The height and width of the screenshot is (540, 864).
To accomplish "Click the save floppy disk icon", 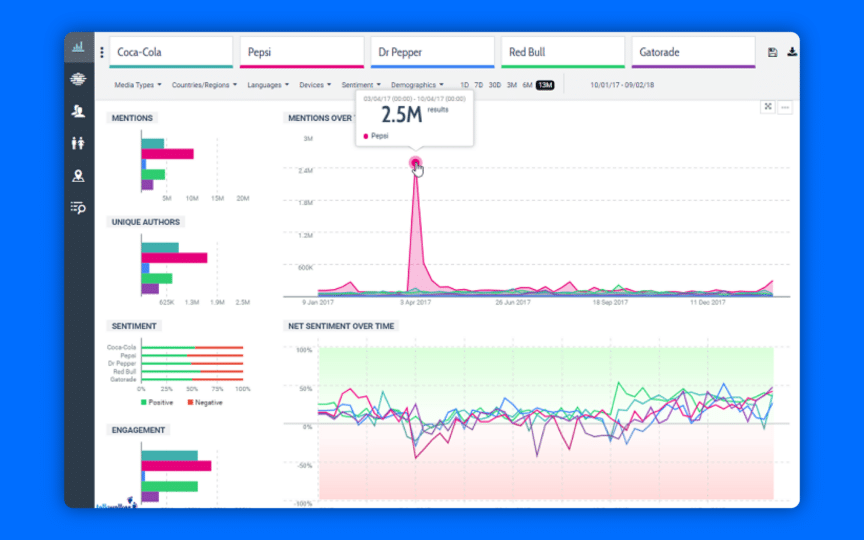I will [773, 52].
